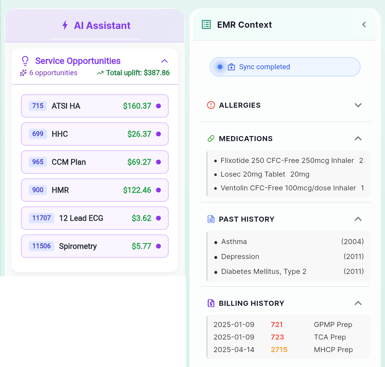Click item code badge 11707
The width and height of the screenshot is (385, 367).
41,218
